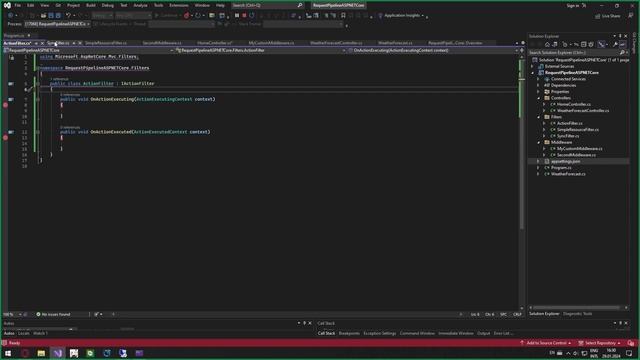Viewport: 640px width, 360px height.
Task: Click the Restart debugging icon
Action: pos(252,16)
